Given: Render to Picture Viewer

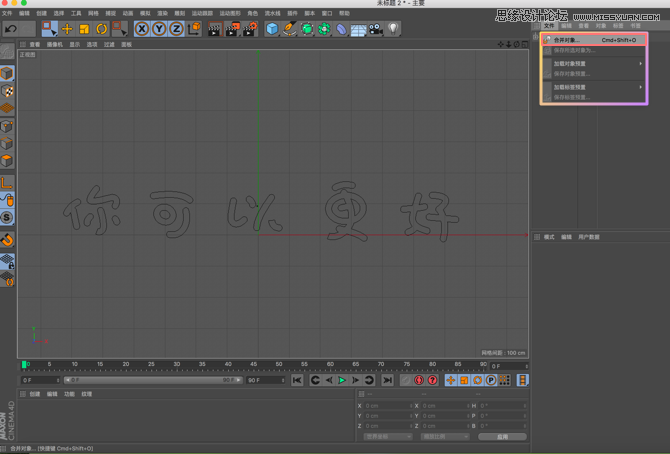Looking at the screenshot, I should (232, 29).
